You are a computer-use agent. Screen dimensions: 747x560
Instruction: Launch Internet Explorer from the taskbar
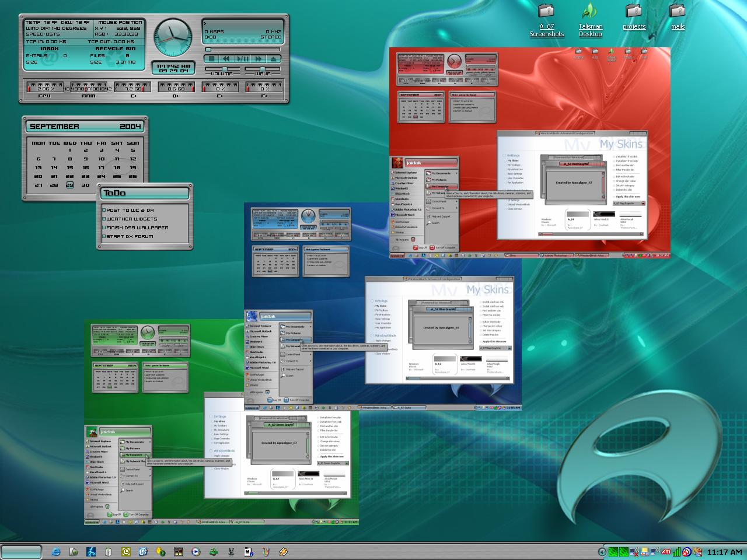pos(55,551)
